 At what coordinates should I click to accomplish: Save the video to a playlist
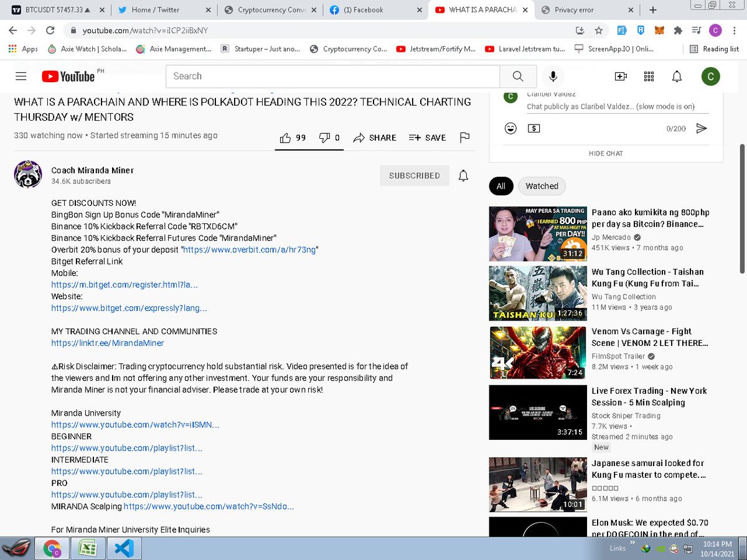[428, 138]
